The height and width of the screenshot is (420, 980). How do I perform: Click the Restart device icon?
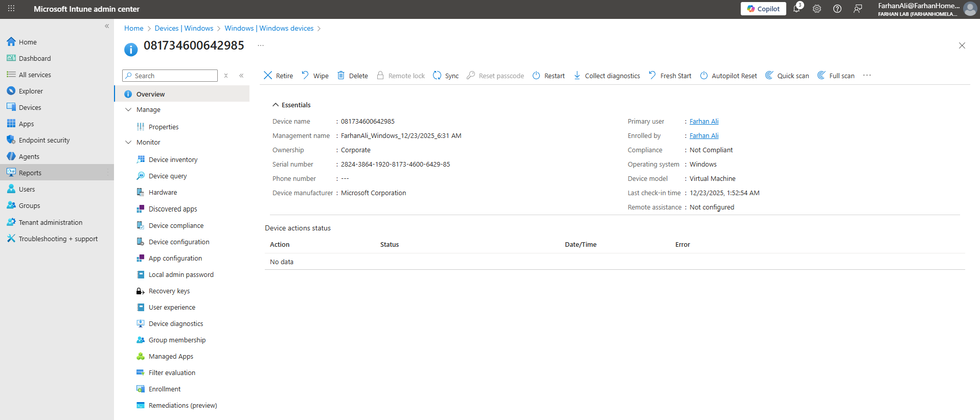(x=536, y=76)
